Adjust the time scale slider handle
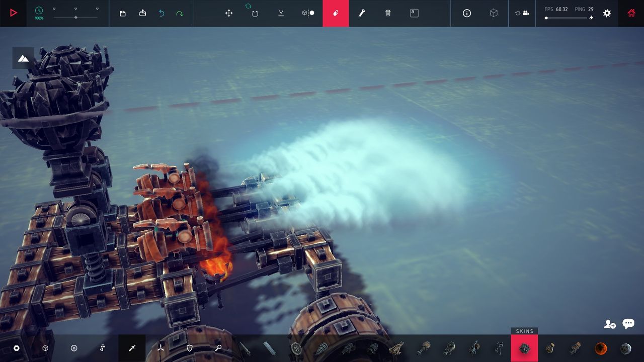 pyautogui.click(x=75, y=18)
